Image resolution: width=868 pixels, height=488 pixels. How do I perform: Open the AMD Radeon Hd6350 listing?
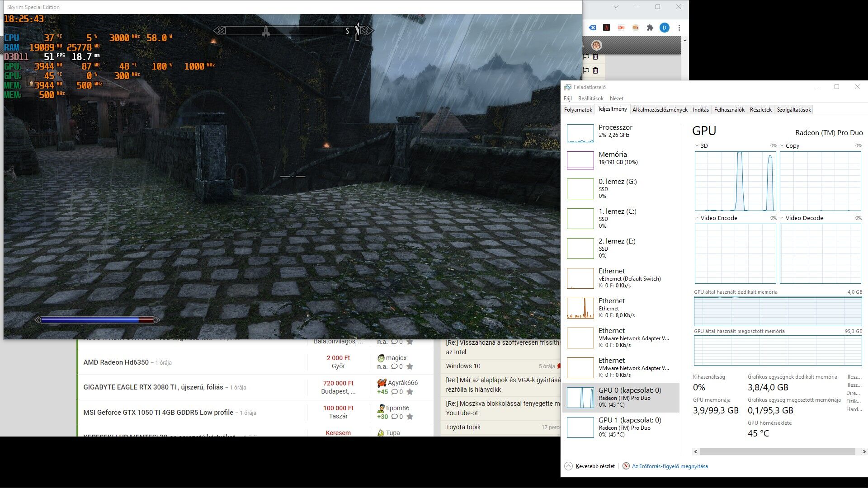[x=116, y=362]
